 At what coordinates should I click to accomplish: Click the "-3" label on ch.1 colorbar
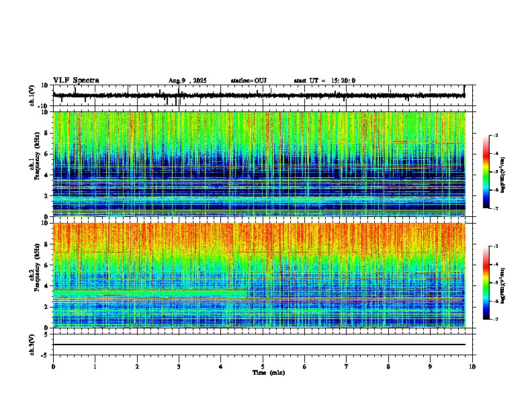coord(495,135)
